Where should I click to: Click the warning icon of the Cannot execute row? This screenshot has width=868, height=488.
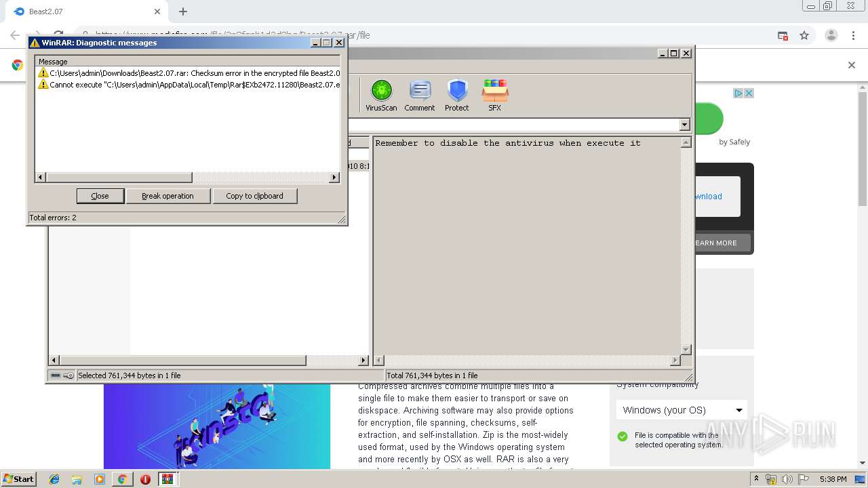point(43,85)
